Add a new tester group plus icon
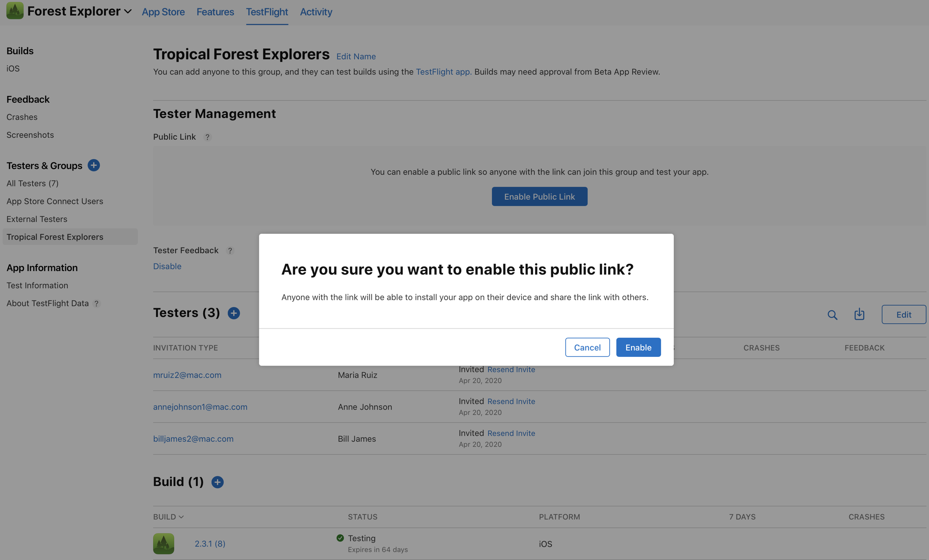This screenshot has height=560, width=929. click(x=94, y=165)
